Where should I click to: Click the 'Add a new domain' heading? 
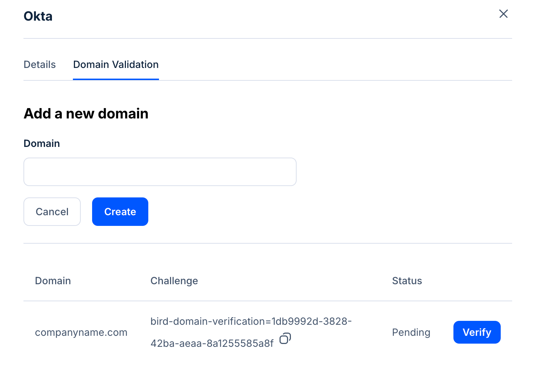[x=86, y=113]
